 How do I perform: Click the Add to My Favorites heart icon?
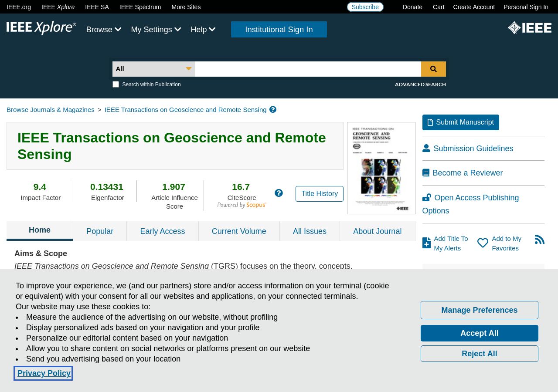483,243
